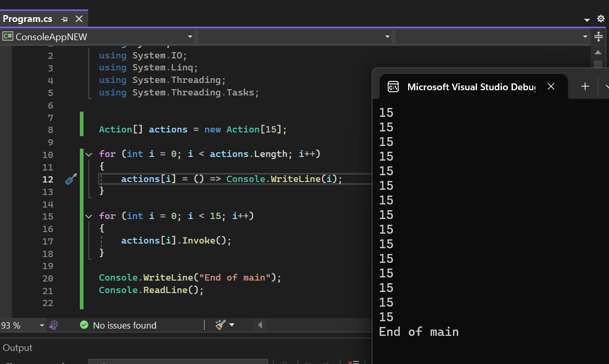This screenshot has width=609, height=364.
Task: Click the green No issues found checkmark
Action: 84,325
